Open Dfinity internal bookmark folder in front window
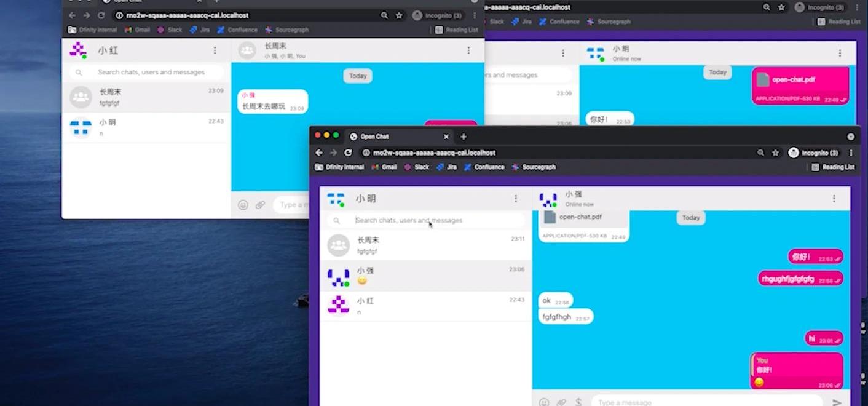The width and height of the screenshot is (868, 406). pos(339,167)
